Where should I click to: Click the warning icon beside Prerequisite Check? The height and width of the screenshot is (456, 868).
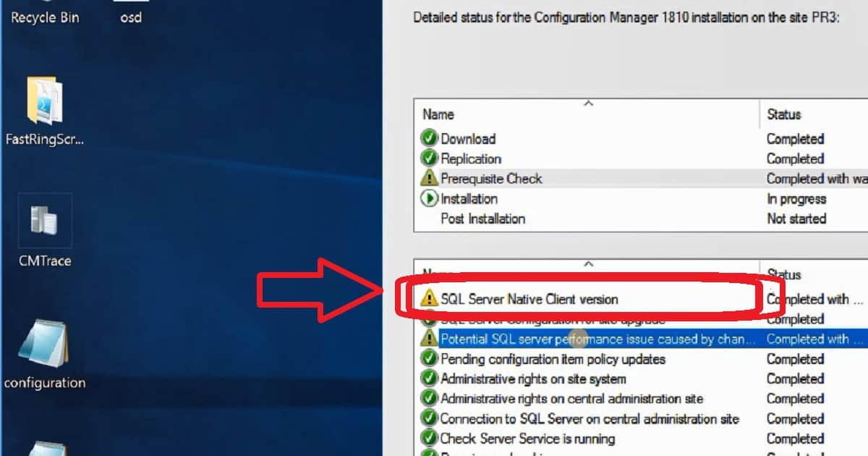pos(430,178)
